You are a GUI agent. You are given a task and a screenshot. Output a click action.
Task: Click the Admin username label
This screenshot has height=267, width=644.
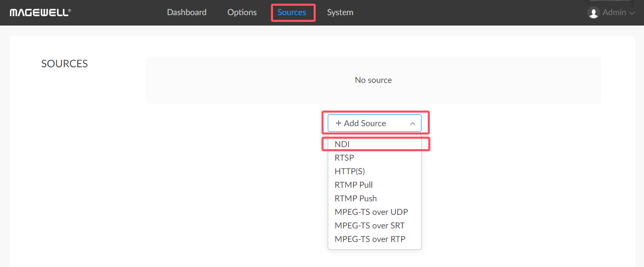(614, 13)
